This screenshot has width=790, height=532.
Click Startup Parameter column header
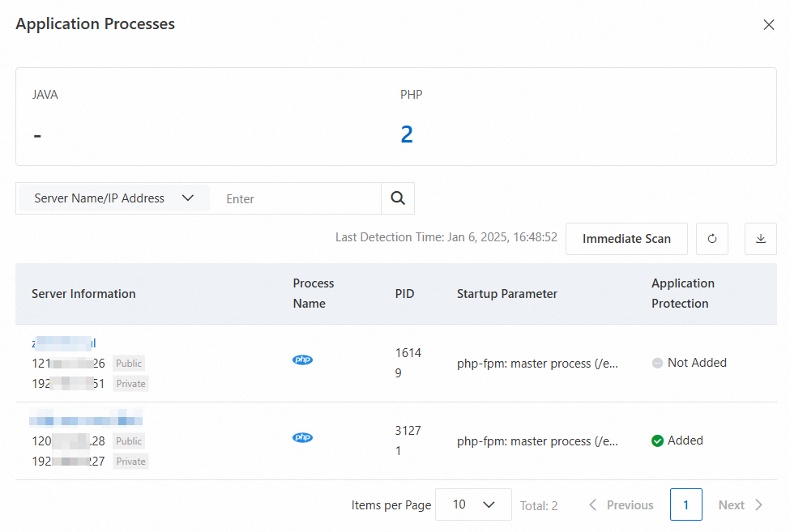click(x=507, y=293)
